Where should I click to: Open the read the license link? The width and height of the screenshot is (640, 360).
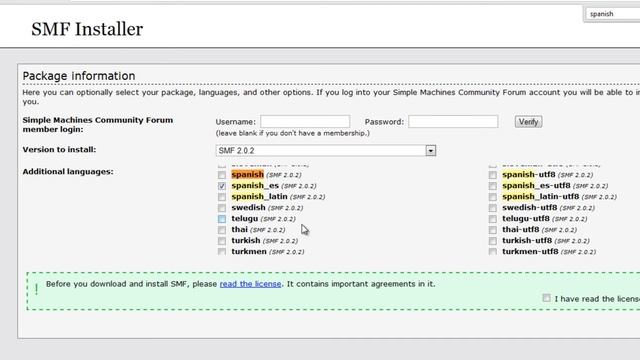coord(251,284)
